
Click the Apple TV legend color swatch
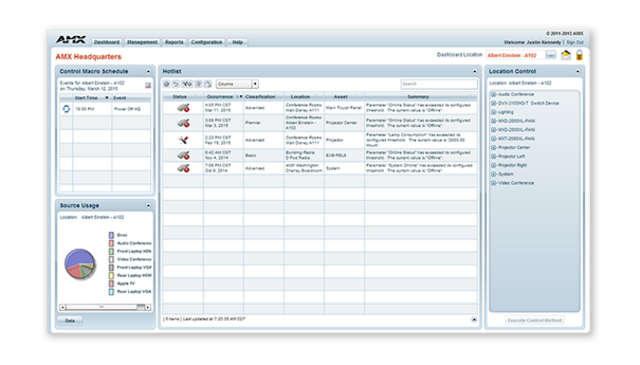pos(111,283)
